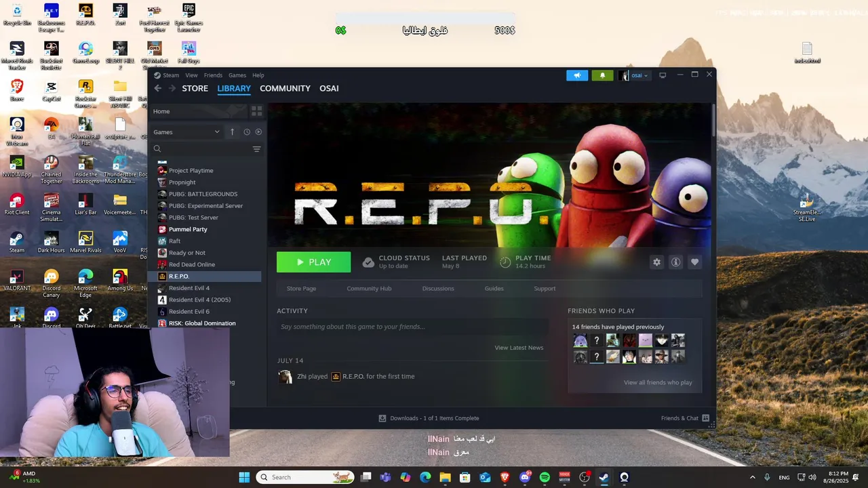This screenshot has width=868, height=488.
Task: Open Steam notifications bell
Action: (602, 75)
